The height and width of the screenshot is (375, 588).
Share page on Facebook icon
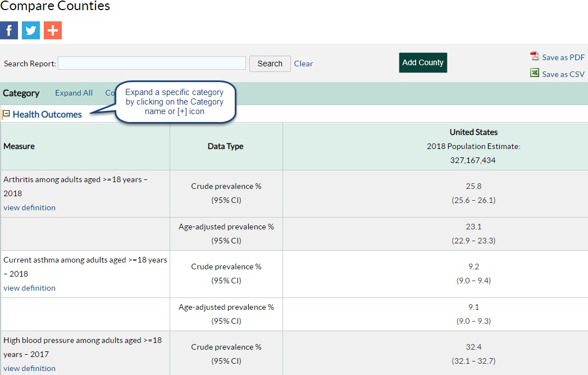coord(9,30)
